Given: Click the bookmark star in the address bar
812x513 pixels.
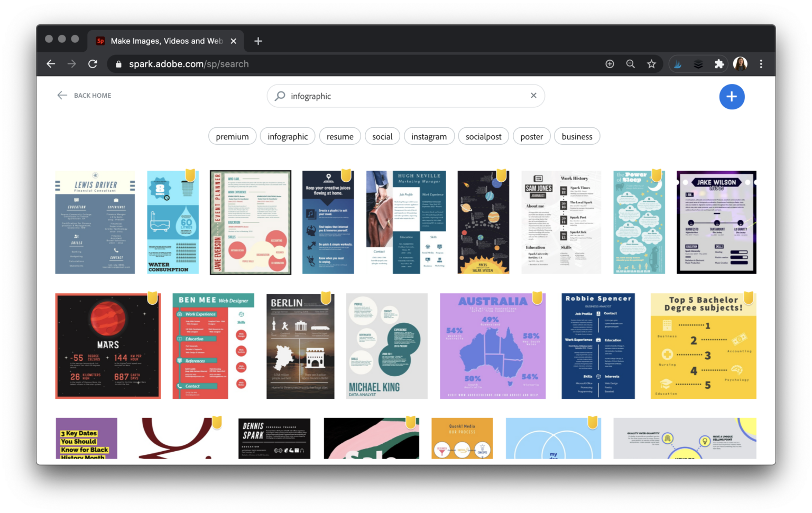Looking at the screenshot, I should (x=651, y=63).
